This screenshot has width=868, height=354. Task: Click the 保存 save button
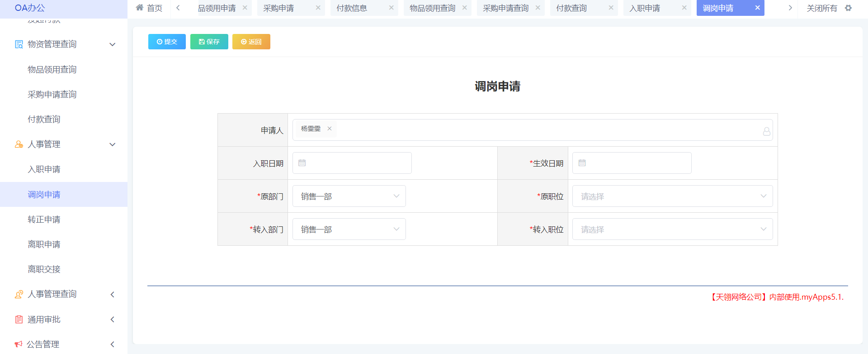pos(209,42)
